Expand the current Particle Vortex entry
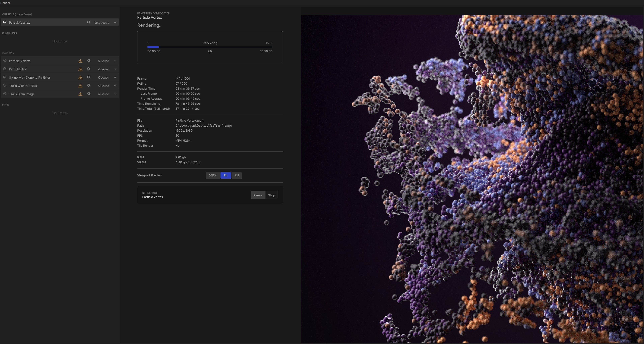 tap(115, 22)
